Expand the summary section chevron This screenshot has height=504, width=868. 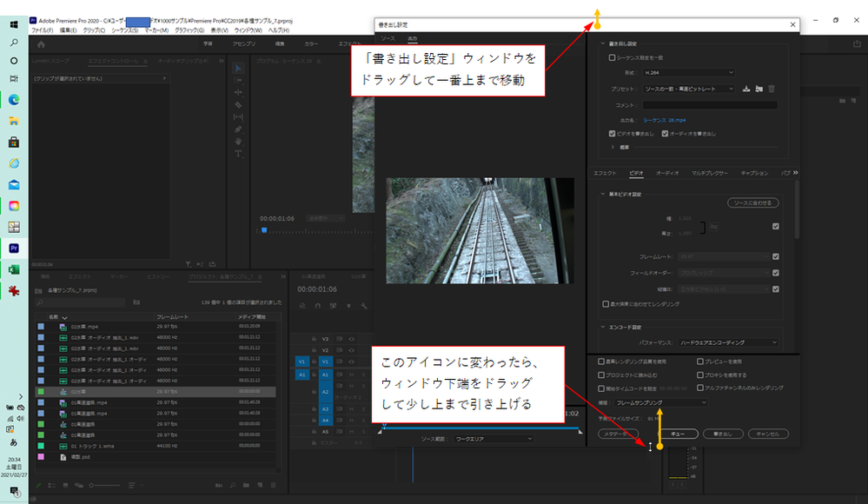[613, 148]
